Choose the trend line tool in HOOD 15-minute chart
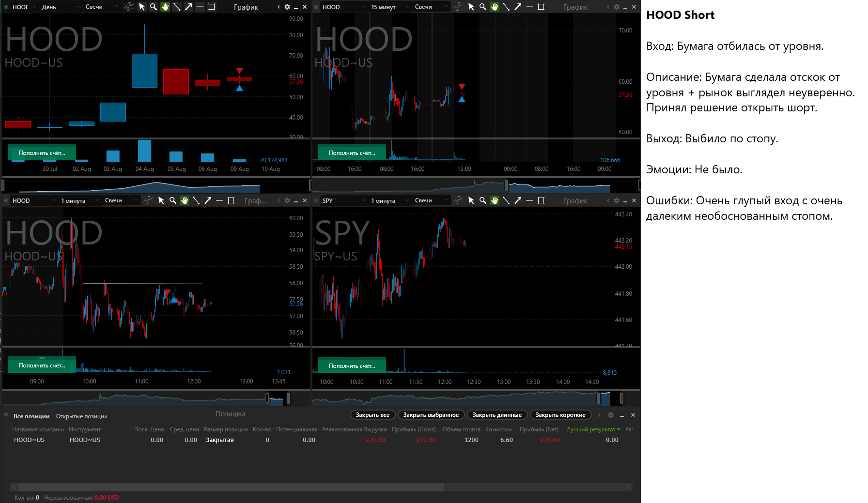The height and width of the screenshot is (503, 868). 506,7
